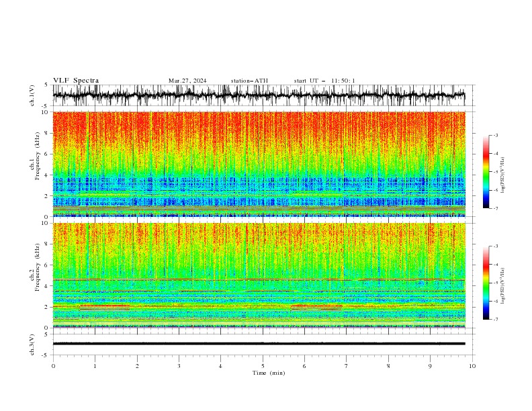Select the ch.1 "Frequency (kHz)" axis label
The width and height of the screenshot is (532, 411).
pyautogui.click(x=38, y=154)
